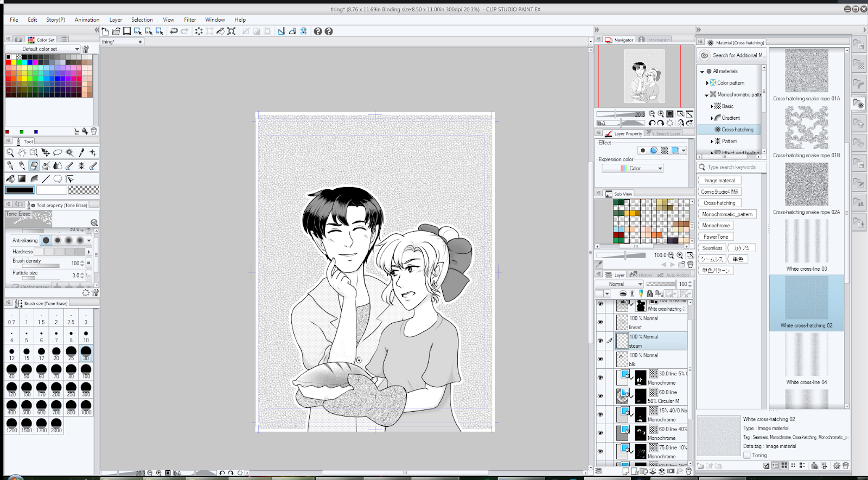Select the speech Balloon tool

[58, 178]
